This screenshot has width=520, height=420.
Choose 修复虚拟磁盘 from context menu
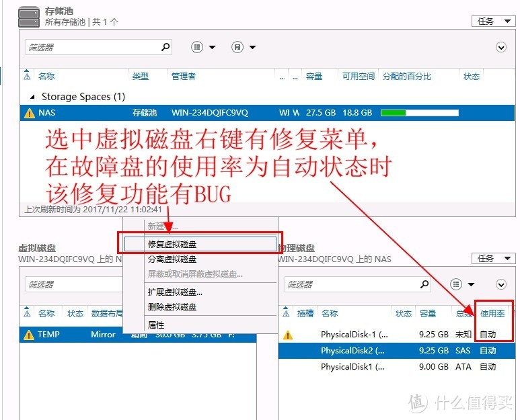coord(200,244)
